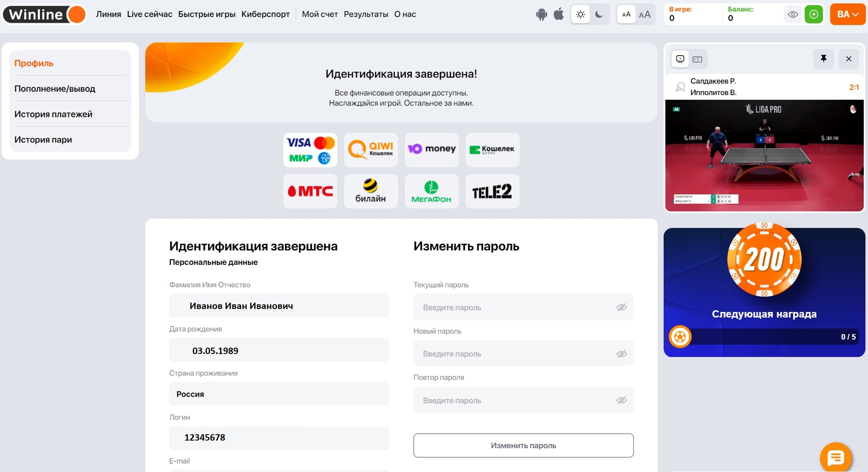
Task: Open the live chat support bubble
Action: pyautogui.click(x=835, y=458)
